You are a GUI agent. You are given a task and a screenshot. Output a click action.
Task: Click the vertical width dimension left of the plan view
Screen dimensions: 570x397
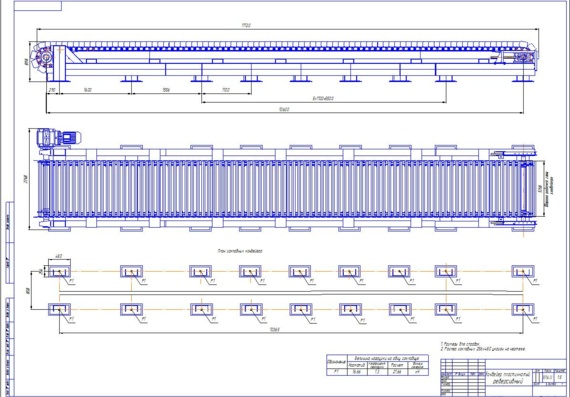[30, 179]
